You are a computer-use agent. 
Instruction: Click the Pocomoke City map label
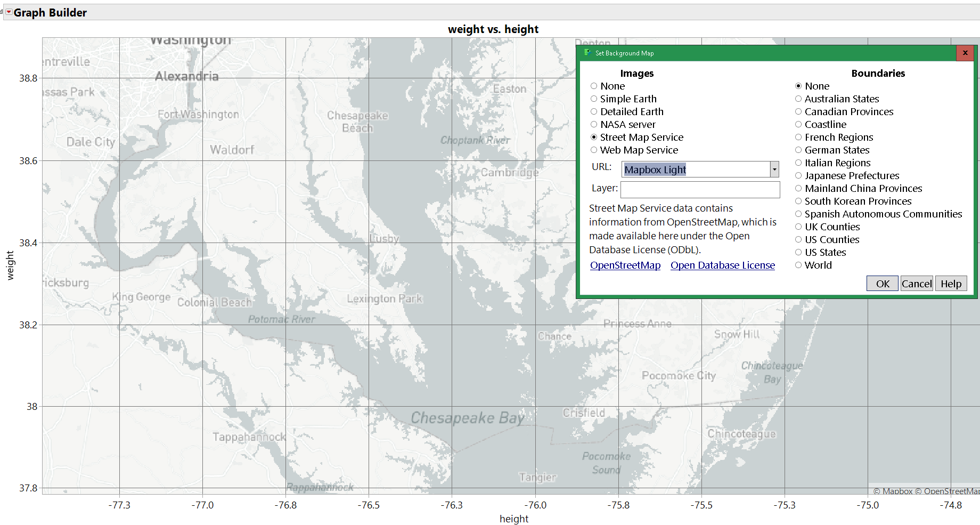click(x=679, y=376)
